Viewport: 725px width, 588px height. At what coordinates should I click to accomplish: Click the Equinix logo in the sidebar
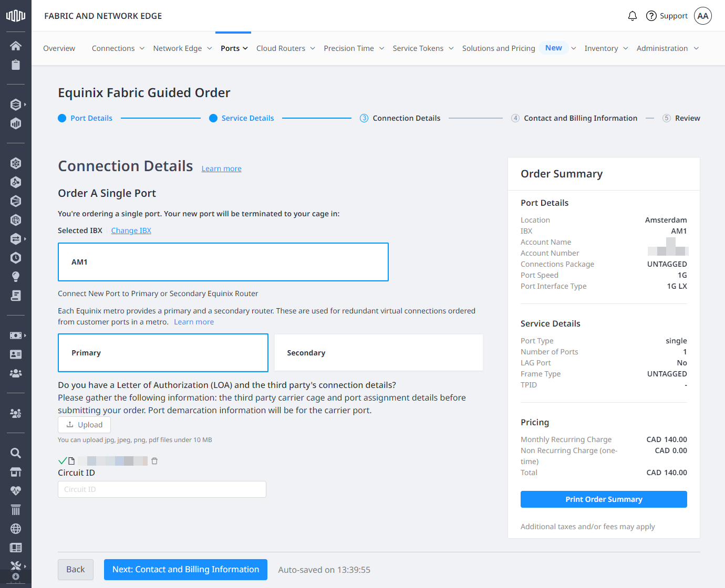coord(16,16)
